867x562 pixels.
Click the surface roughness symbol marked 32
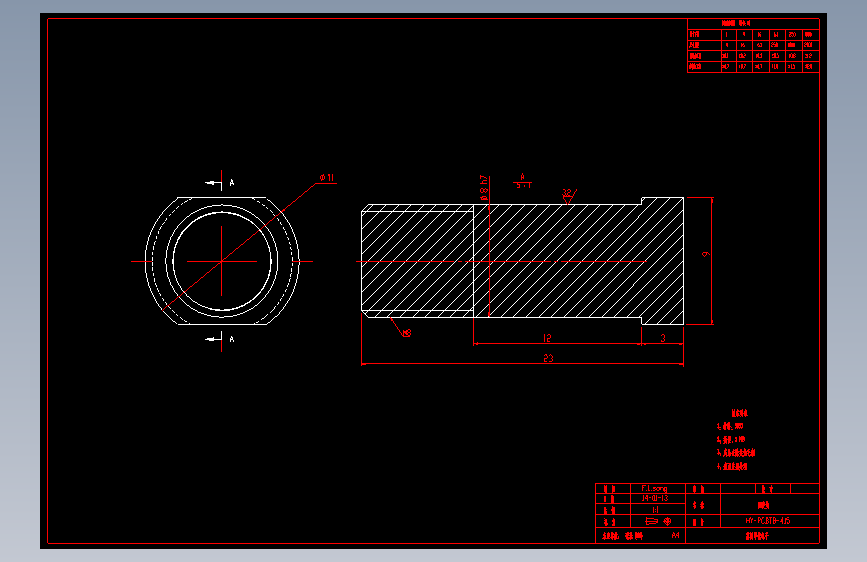point(569,196)
